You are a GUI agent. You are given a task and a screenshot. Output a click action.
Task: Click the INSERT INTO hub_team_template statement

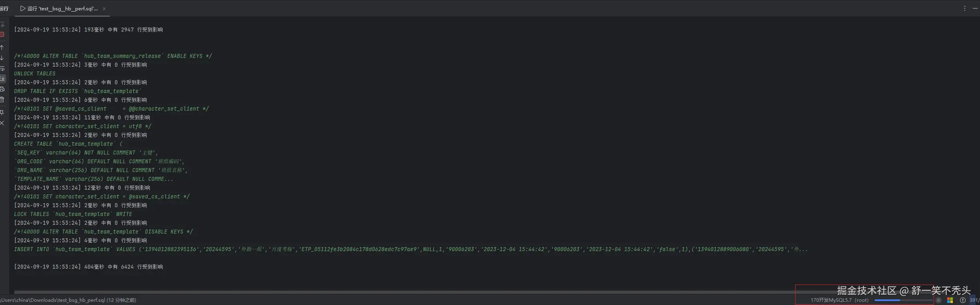(x=411, y=249)
